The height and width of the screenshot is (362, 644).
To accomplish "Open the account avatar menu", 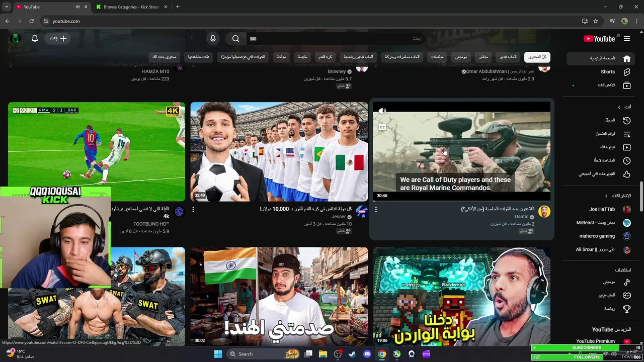I will pyautogui.click(x=15, y=38).
